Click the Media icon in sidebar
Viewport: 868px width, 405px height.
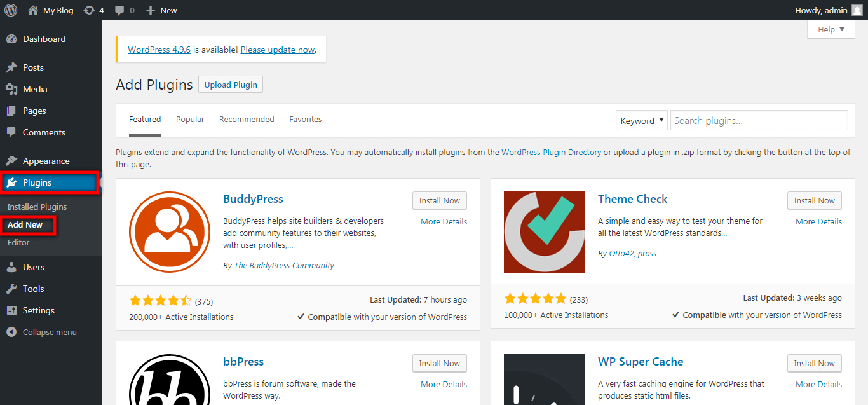11,89
